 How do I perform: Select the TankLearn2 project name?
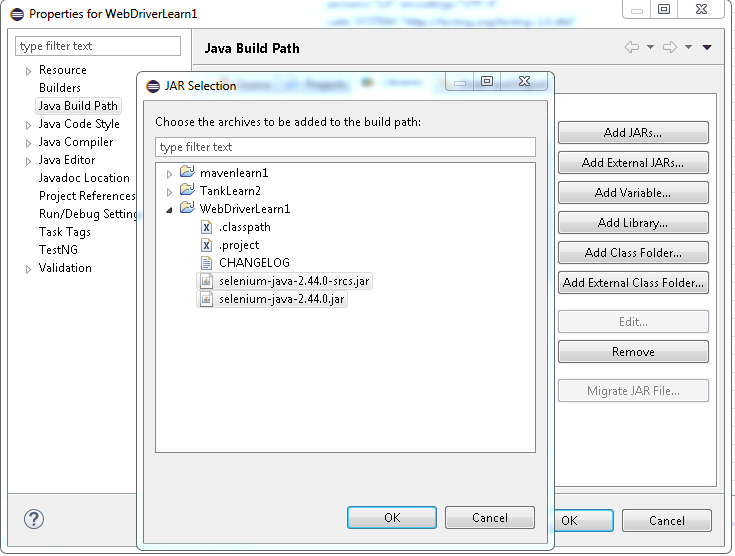point(230,191)
